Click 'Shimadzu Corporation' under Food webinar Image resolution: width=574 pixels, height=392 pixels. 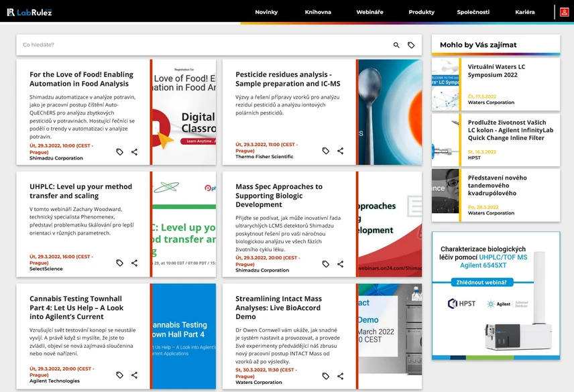tap(56, 158)
